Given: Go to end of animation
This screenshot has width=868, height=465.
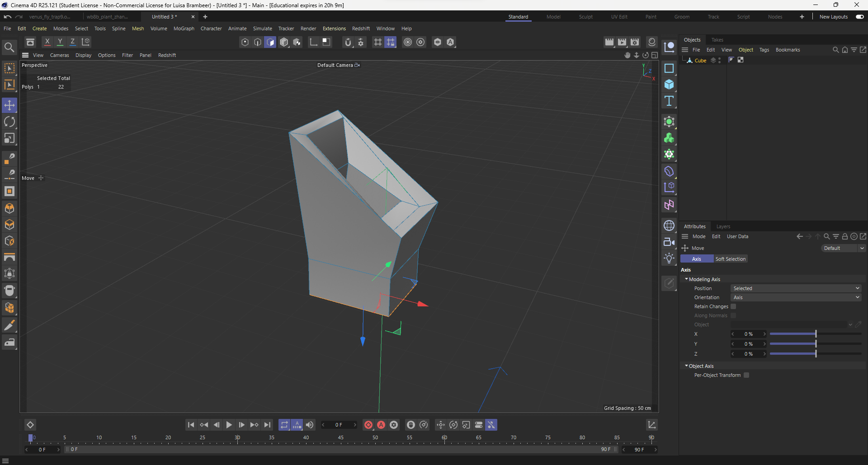Looking at the screenshot, I should (x=267, y=425).
